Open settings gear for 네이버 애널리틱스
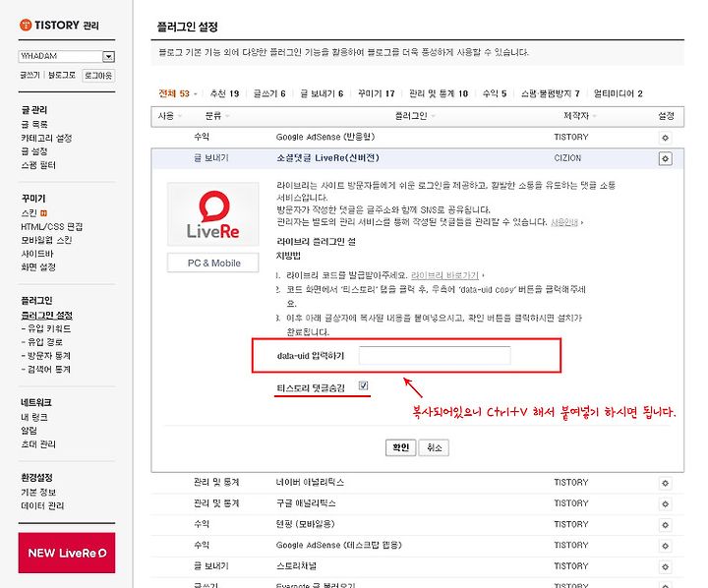The width and height of the screenshot is (708, 588). [665, 483]
